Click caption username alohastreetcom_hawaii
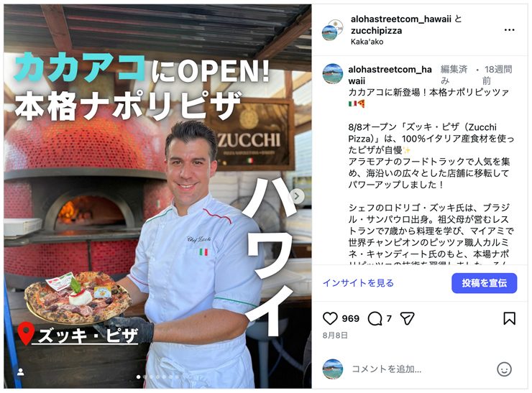 [x=390, y=75]
